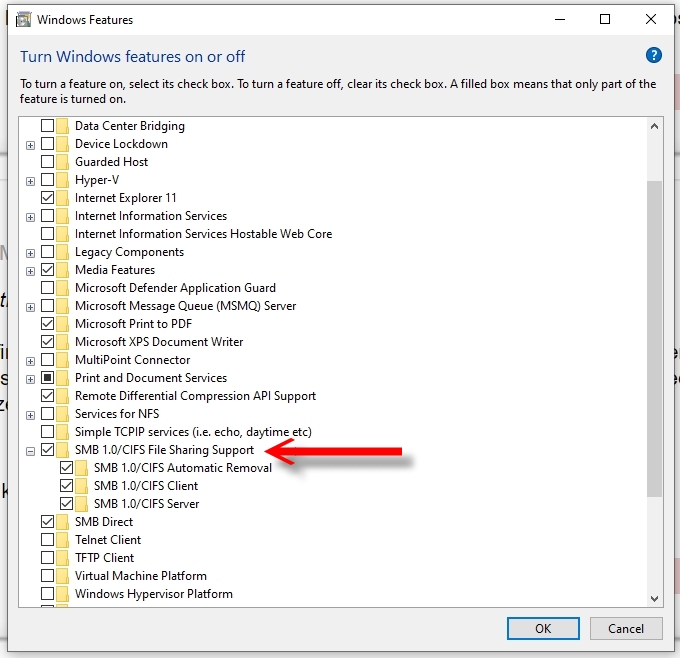
Task: Enable the Data Center Bridging checkbox
Action: (x=47, y=126)
